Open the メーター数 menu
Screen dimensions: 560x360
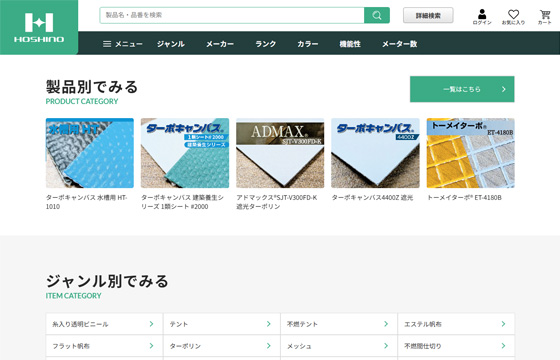(x=400, y=44)
